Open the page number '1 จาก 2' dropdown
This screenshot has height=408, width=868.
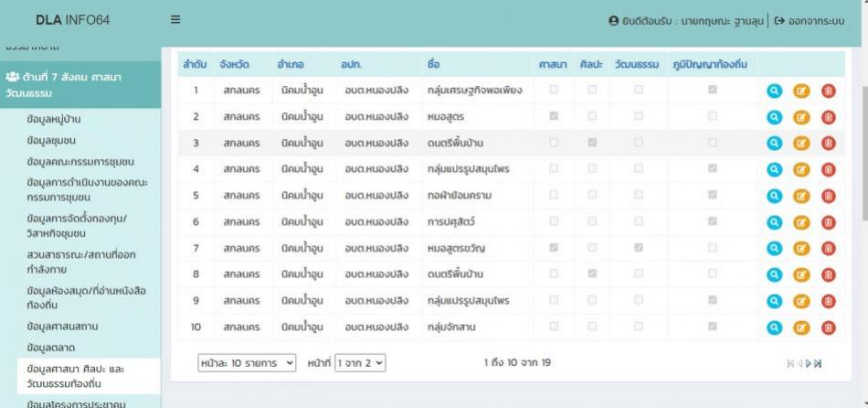click(x=360, y=363)
